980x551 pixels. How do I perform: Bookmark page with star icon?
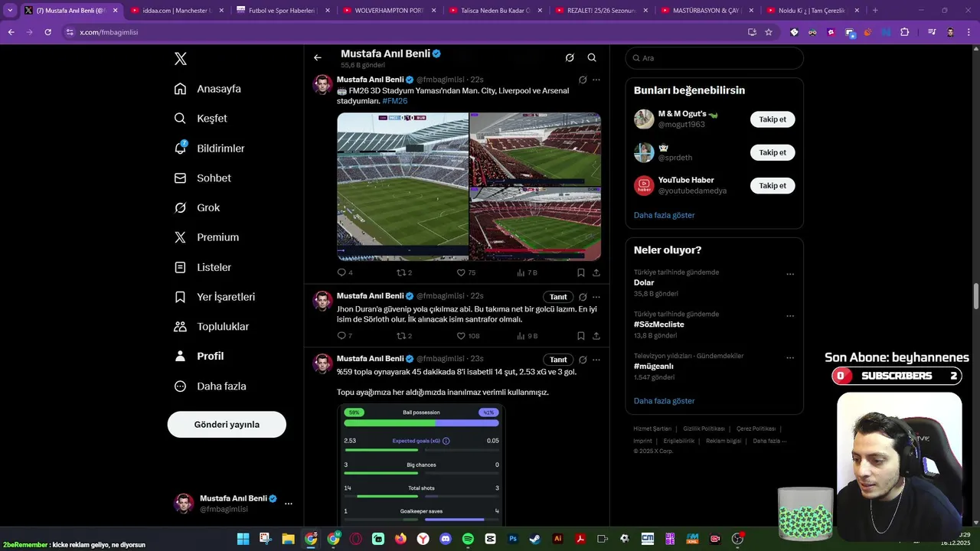coord(769,32)
